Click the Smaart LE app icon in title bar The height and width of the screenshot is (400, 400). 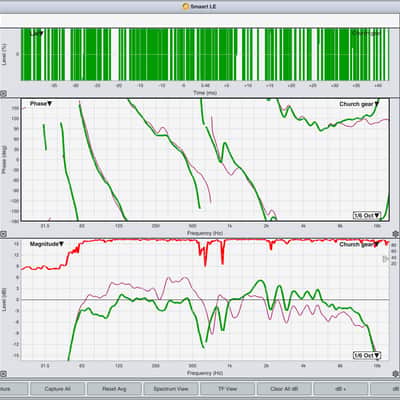pos(186,6)
